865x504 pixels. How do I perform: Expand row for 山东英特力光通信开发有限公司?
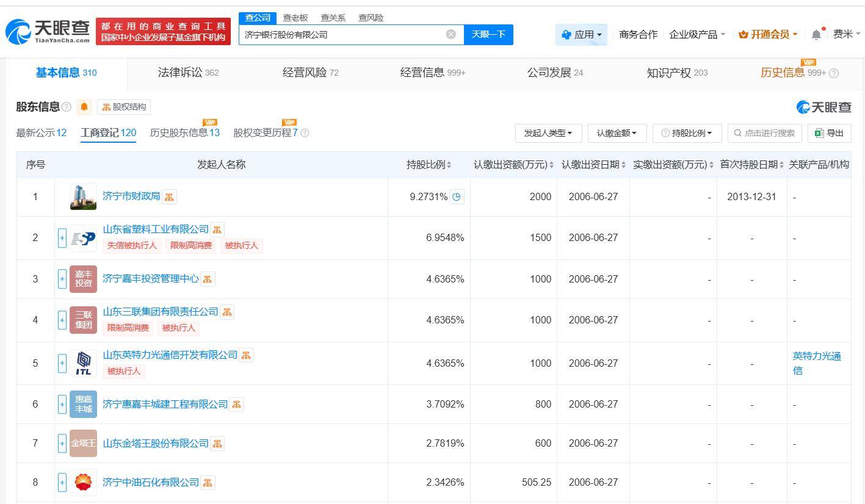pyautogui.click(x=62, y=363)
